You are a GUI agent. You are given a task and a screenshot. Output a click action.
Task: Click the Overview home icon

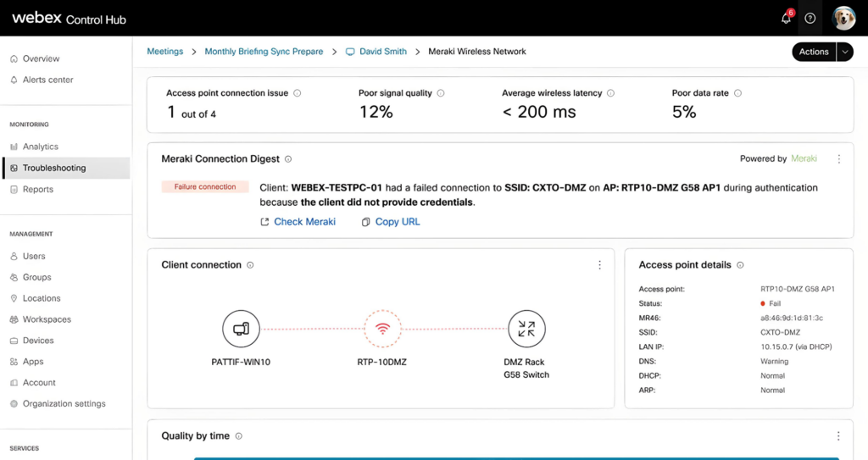(x=14, y=58)
